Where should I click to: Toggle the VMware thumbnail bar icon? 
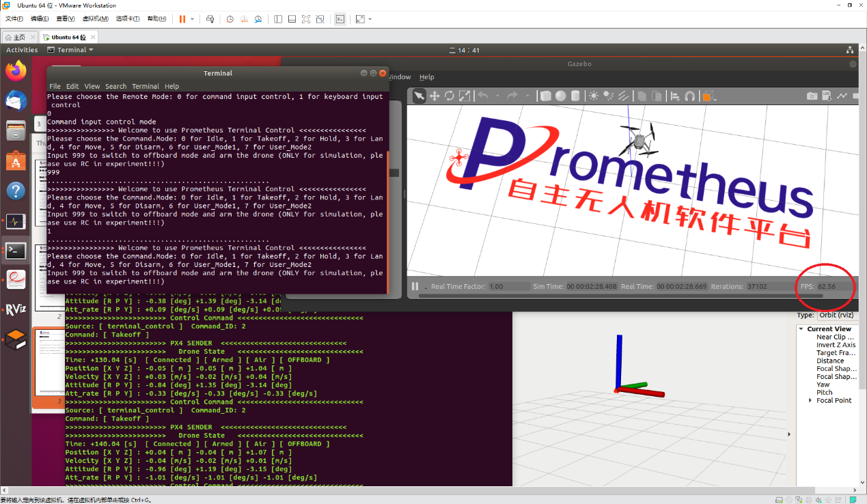pyautogui.click(x=292, y=19)
